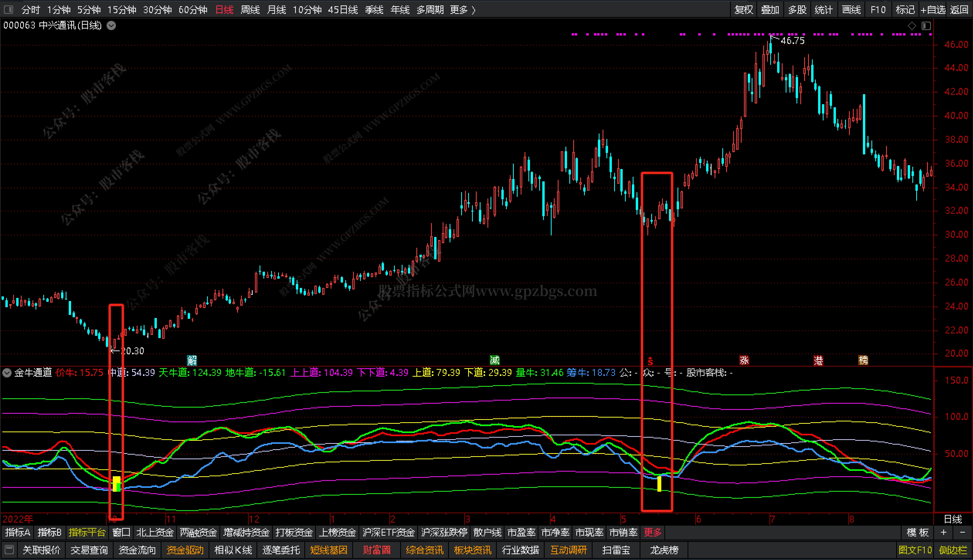Click the red $ event marker
This screenshot has width=973, height=560.
650,361
